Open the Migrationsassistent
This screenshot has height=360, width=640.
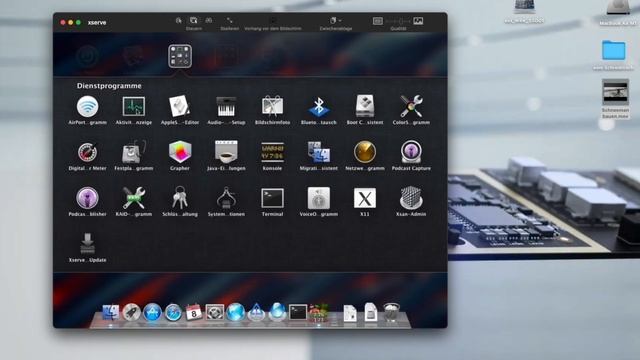[318, 152]
